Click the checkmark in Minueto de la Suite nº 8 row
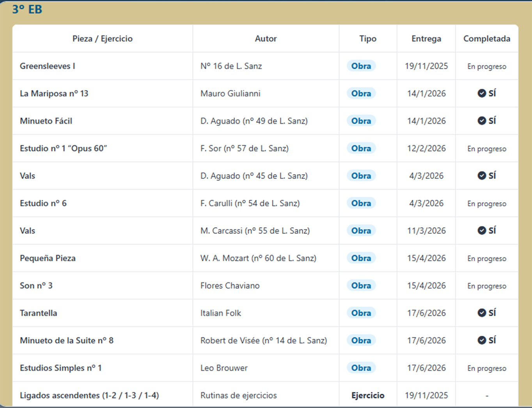The image size is (532, 408). [x=482, y=340]
